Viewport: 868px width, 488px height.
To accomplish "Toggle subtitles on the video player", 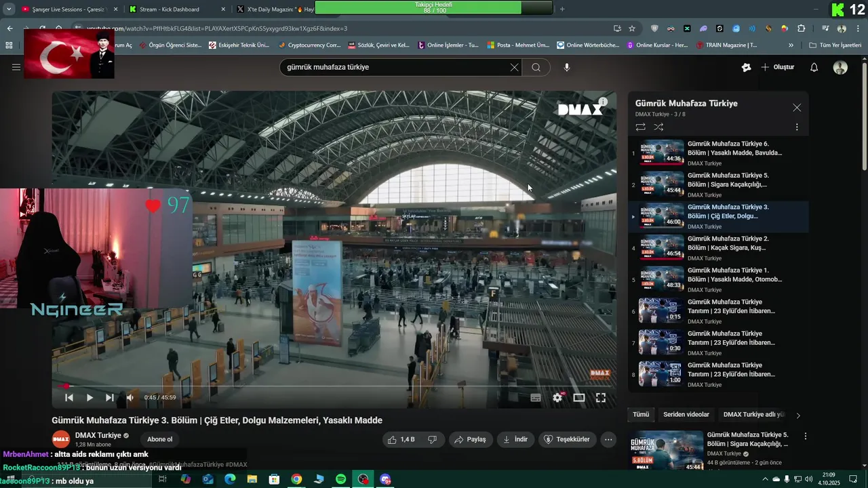I will click(x=536, y=398).
